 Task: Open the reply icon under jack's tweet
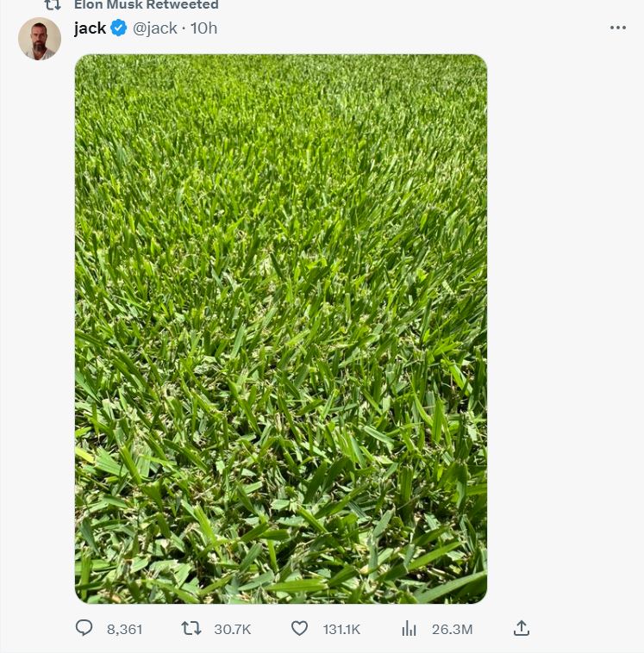[84, 628]
